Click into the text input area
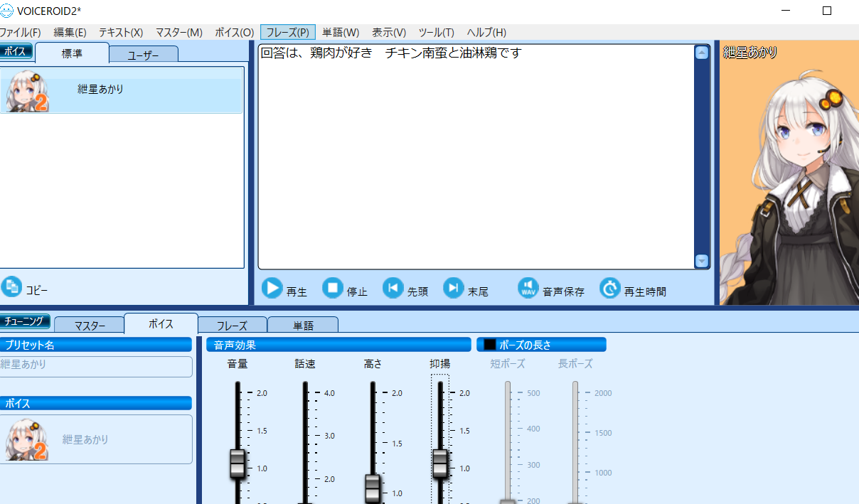The height and width of the screenshot is (504, 859). tap(475, 156)
